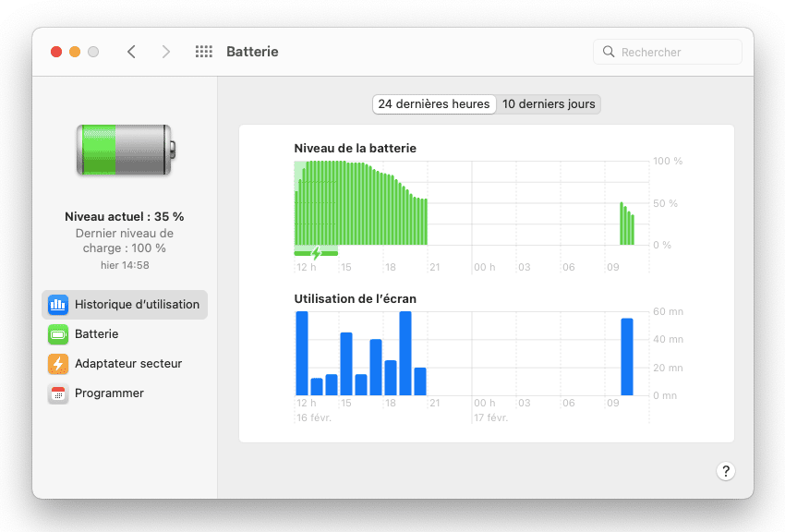Click inside the Rechercher search field

(x=676, y=52)
